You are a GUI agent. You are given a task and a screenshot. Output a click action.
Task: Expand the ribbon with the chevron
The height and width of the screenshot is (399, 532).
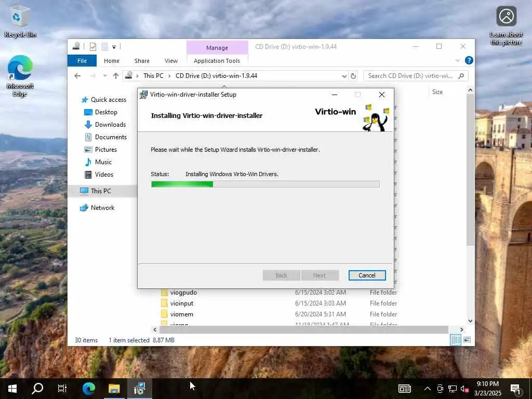pos(457,60)
